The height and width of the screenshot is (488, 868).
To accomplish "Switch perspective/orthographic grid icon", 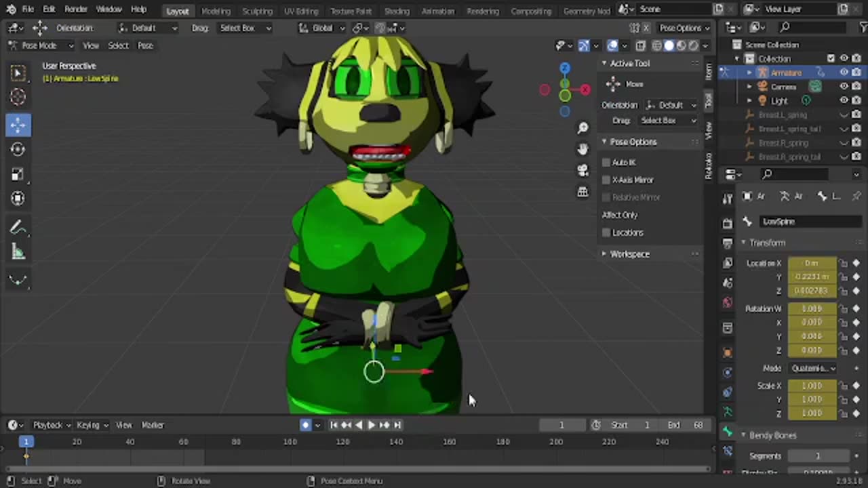I will (x=583, y=192).
